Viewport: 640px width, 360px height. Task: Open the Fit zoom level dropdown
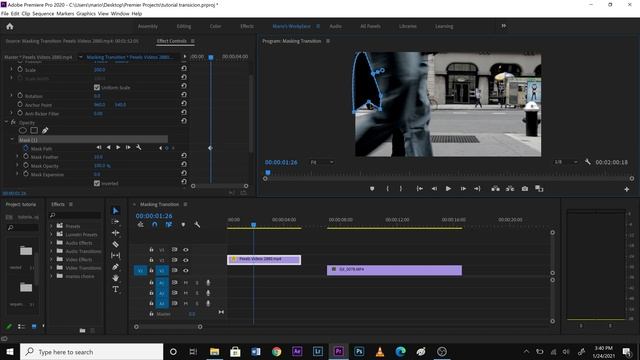tap(322, 162)
